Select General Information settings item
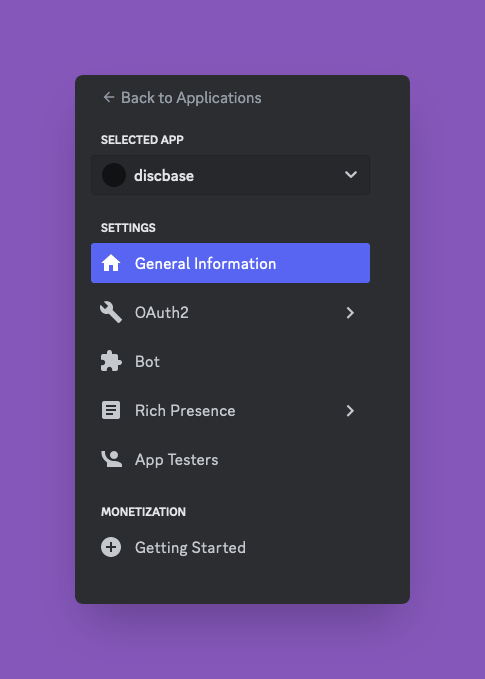 230,263
